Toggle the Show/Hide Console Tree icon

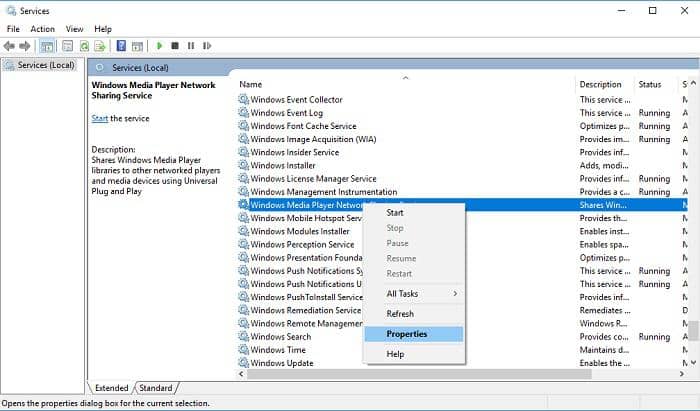click(x=47, y=46)
